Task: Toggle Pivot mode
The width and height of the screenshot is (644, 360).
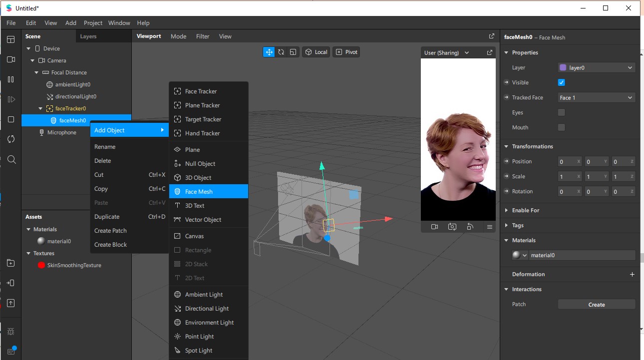Action: point(346,52)
